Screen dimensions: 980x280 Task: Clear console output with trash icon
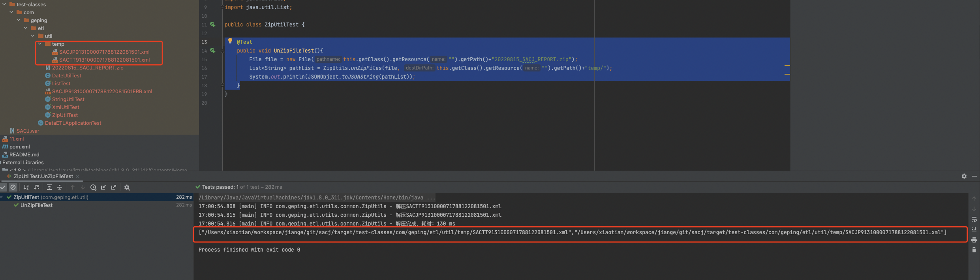[974, 250]
